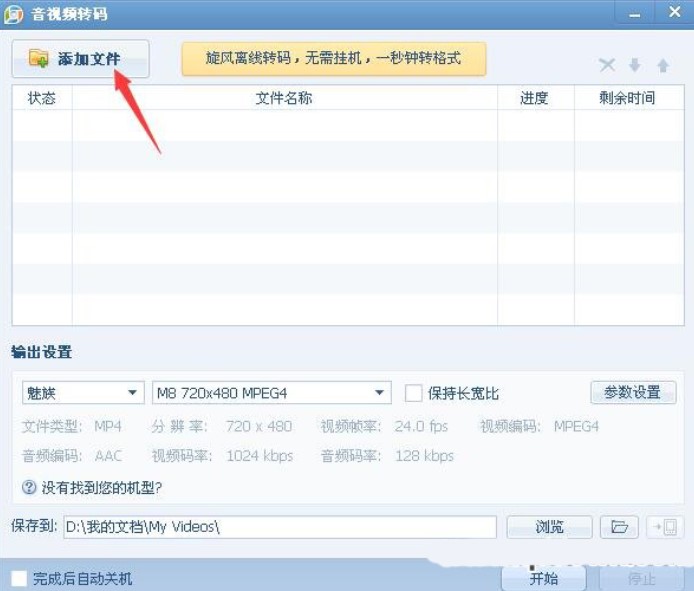Image resolution: width=694 pixels, height=591 pixels.
Task: Open the 旋风离线转码 promotional banner
Action: [334, 58]
